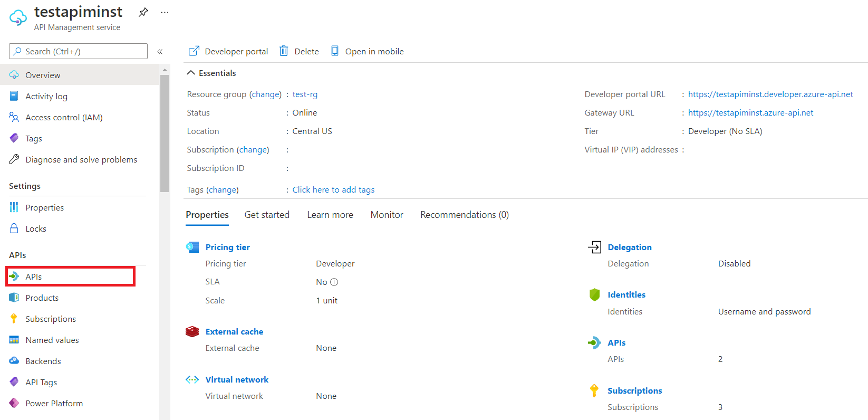Switch to the Monitor tab

coord(387,215)
